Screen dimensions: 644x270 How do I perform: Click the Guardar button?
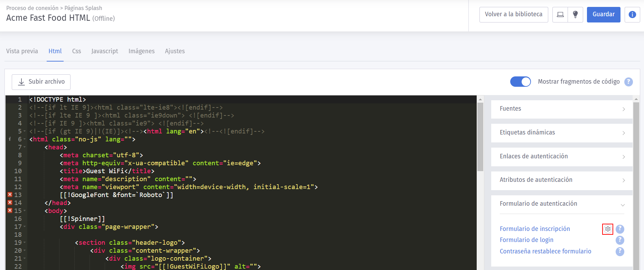(604, 15)
